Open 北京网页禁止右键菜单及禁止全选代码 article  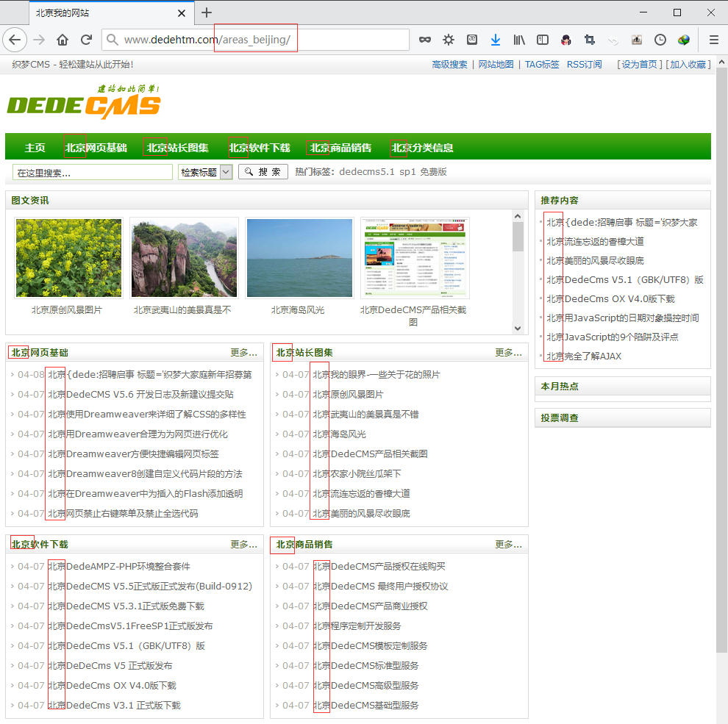point(123,513)
